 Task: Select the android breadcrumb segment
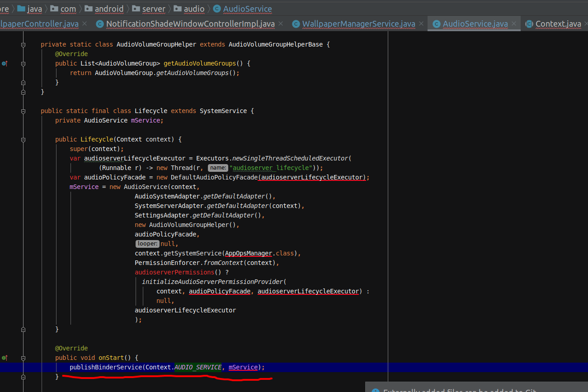click(109, 9)
